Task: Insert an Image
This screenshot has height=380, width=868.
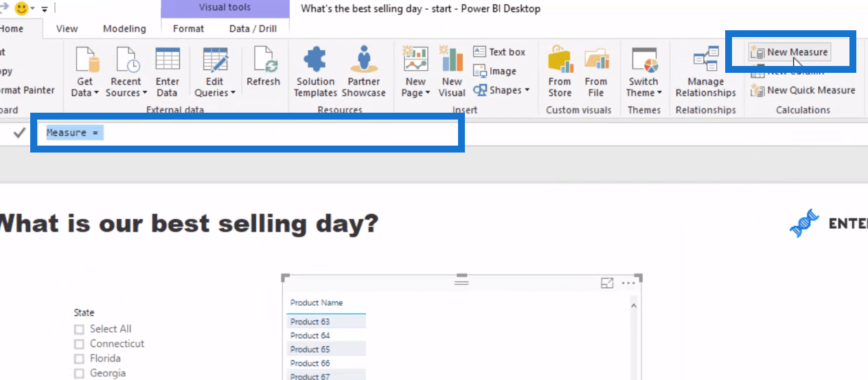Action: (x=494, y=71)
